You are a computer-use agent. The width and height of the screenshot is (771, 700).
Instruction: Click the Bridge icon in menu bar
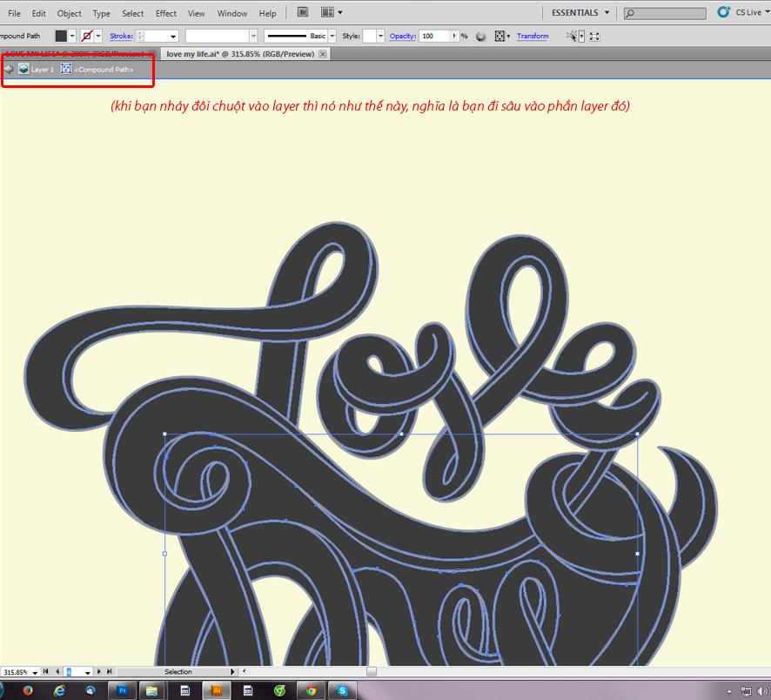click(x=302, y=13)
